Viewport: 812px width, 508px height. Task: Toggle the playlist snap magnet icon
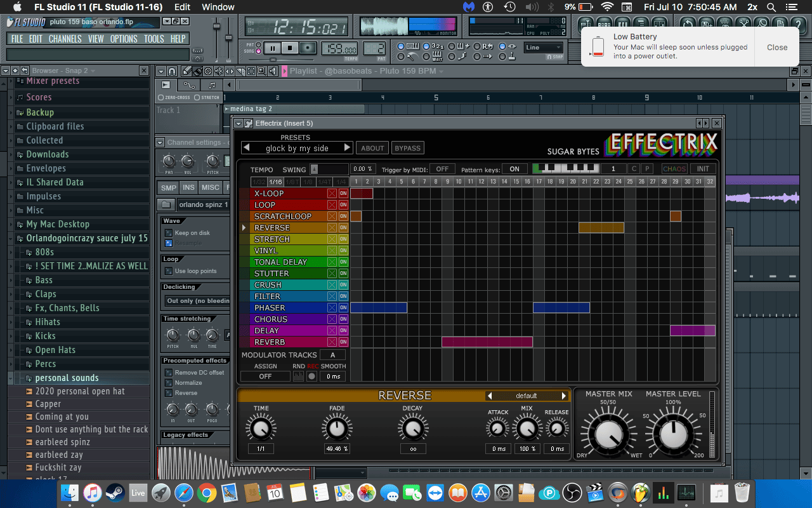171,71
